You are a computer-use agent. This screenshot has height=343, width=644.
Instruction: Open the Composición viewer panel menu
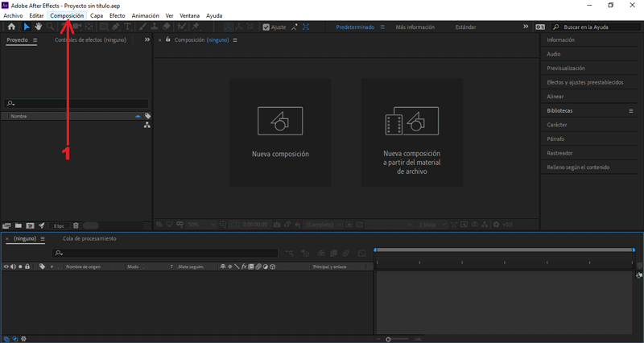click(235, 40)
